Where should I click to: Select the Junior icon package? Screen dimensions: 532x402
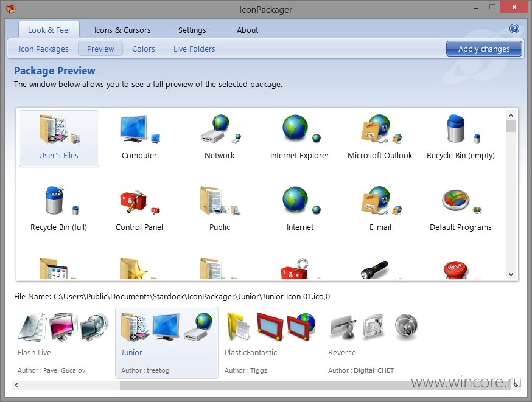[167, 342]
